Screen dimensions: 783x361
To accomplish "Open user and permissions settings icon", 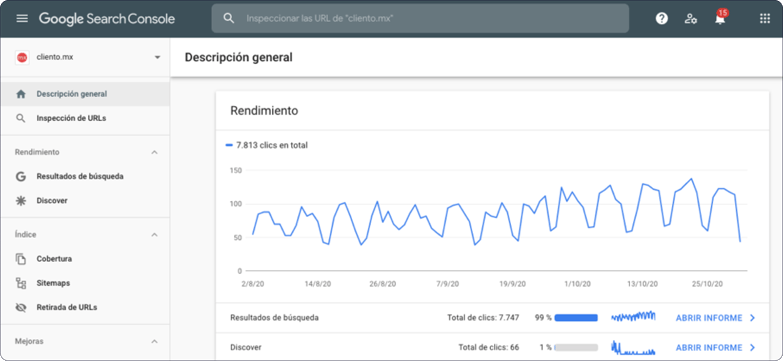I will click(x=691, y=19).
